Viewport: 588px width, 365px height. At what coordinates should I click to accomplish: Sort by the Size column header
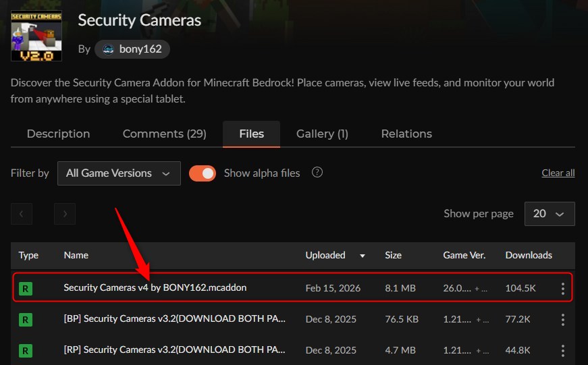pos(394,255)
